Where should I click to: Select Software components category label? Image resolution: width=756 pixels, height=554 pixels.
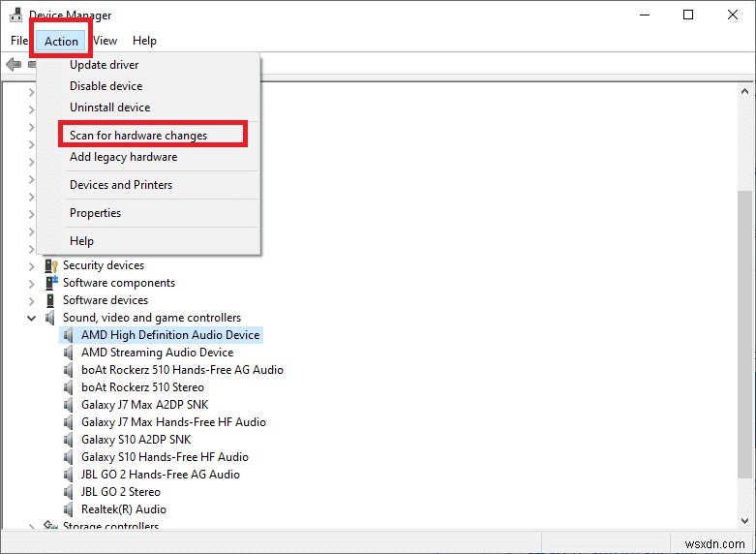119,283
